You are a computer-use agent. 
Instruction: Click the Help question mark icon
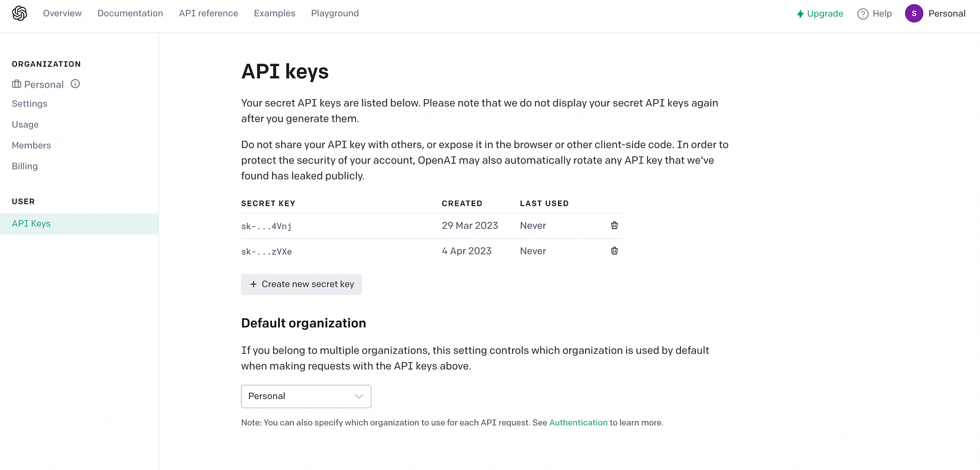tap(863, 14)
